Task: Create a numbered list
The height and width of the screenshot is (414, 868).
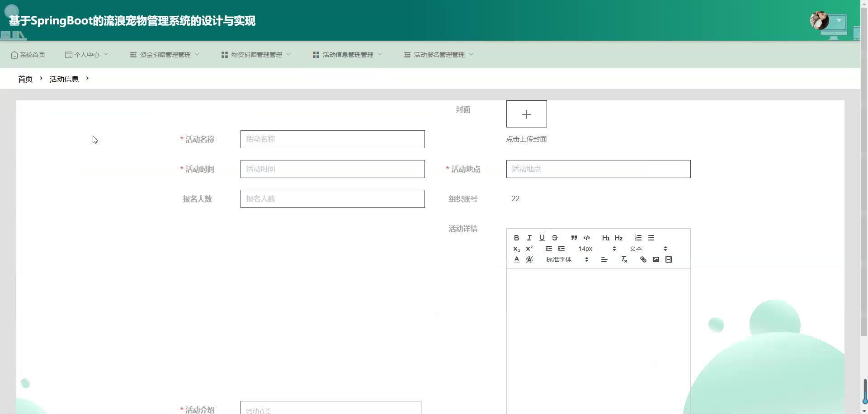Action: (638, 238)
